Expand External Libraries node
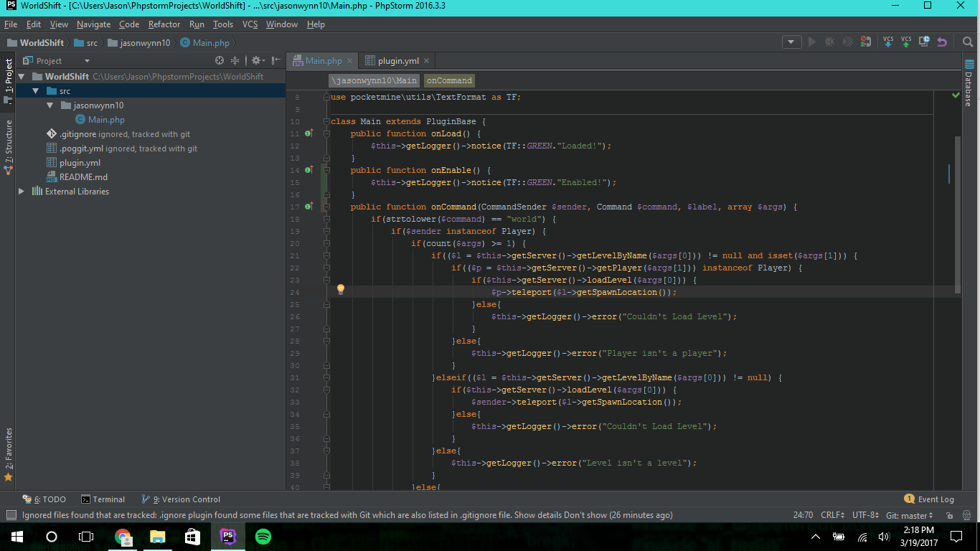 21,192
